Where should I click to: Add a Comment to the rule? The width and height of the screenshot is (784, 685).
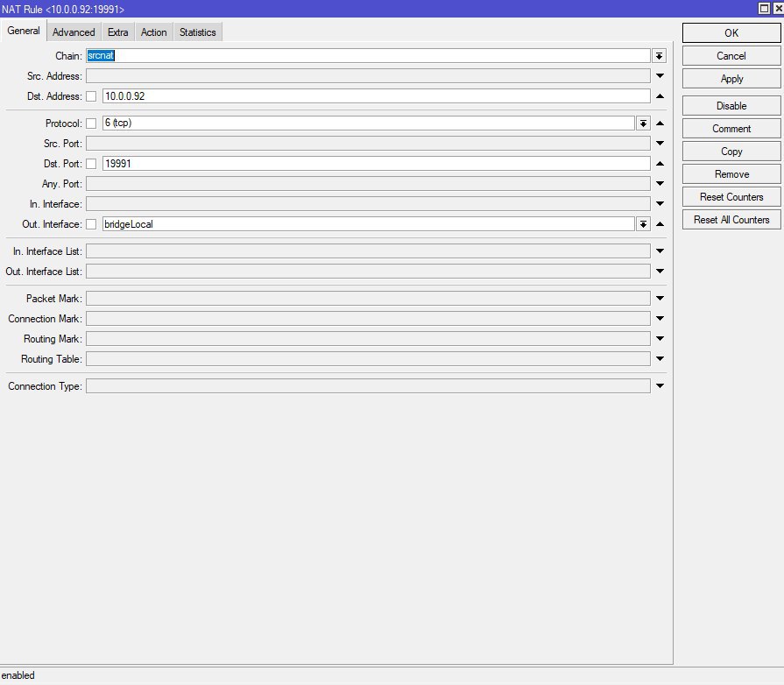731,129
